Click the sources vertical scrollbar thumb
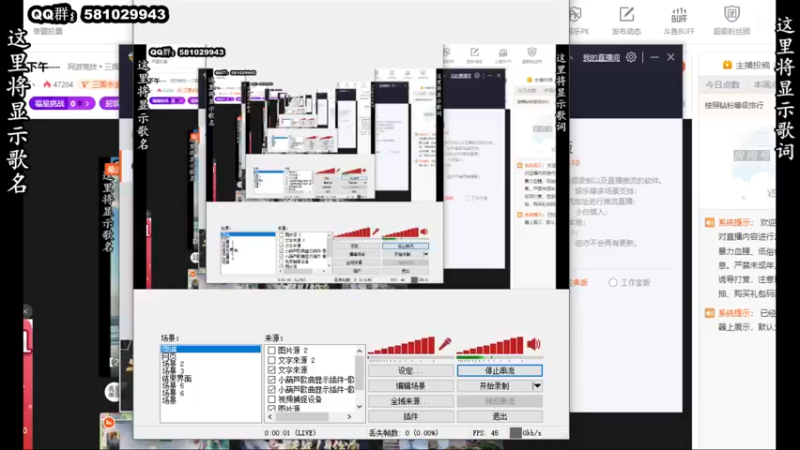The height and width of the screenshot is (450, 800). 359,372
